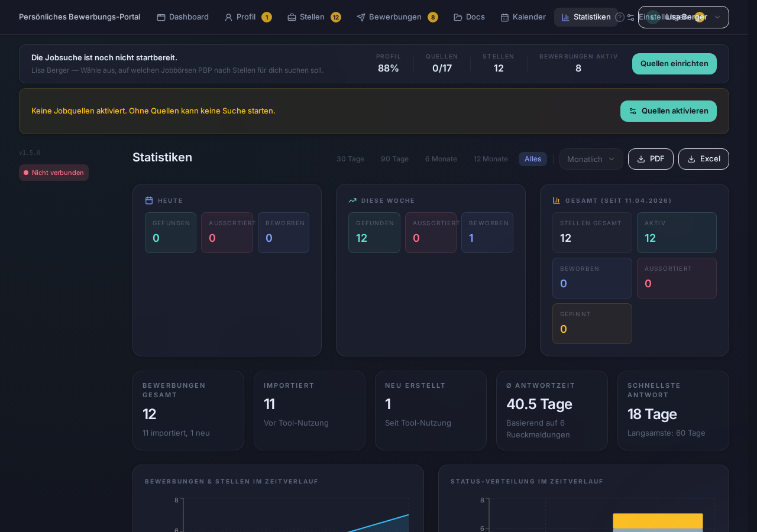
Task: Click the Quellen aktivieren button
Action: click(x=668, y=111)
